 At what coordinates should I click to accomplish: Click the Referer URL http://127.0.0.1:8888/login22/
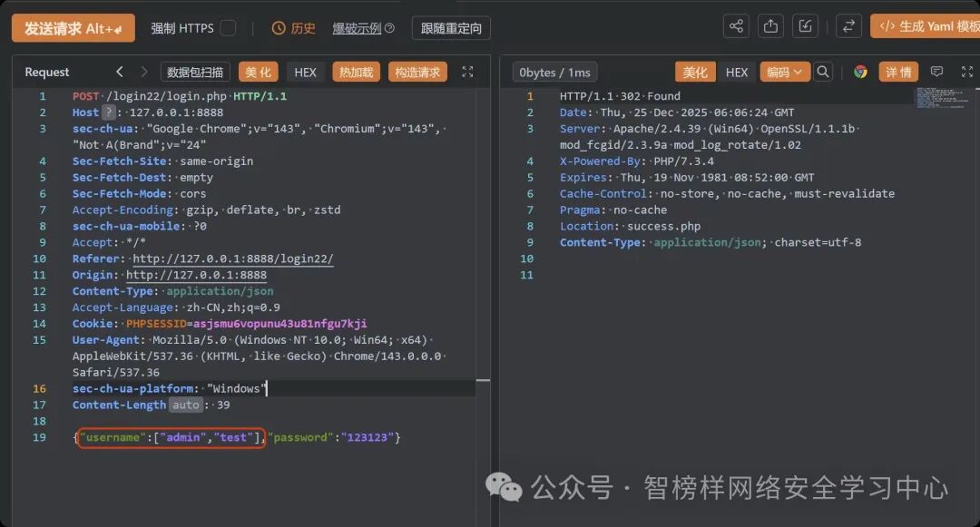coord(233,259)
